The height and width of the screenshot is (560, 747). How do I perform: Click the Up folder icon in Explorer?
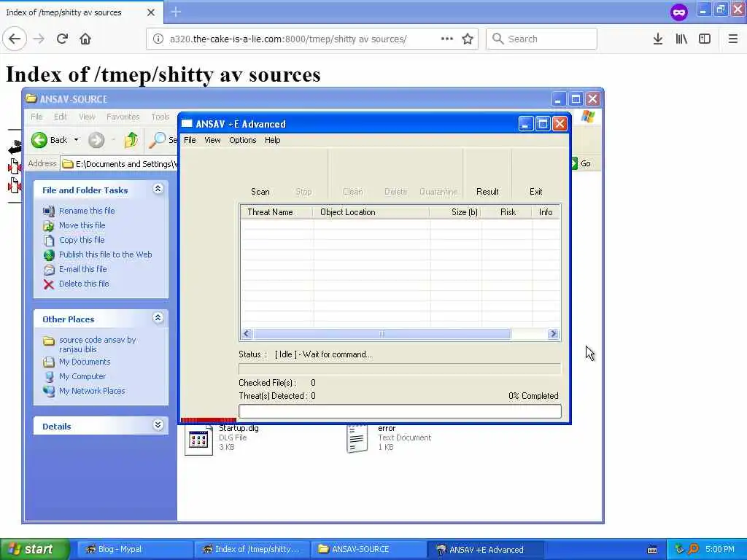tap(131, 140)
